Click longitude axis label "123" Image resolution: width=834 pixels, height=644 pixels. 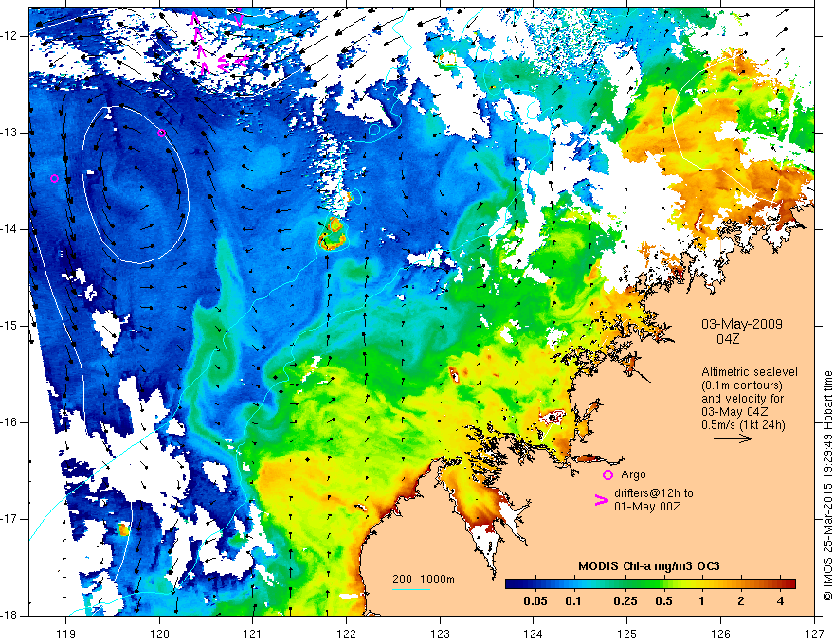[x=440, y=634]
